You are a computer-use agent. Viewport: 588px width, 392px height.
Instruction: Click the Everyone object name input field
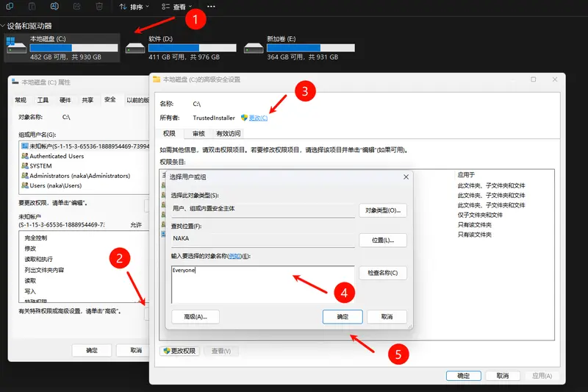click(x=263, y=285)
